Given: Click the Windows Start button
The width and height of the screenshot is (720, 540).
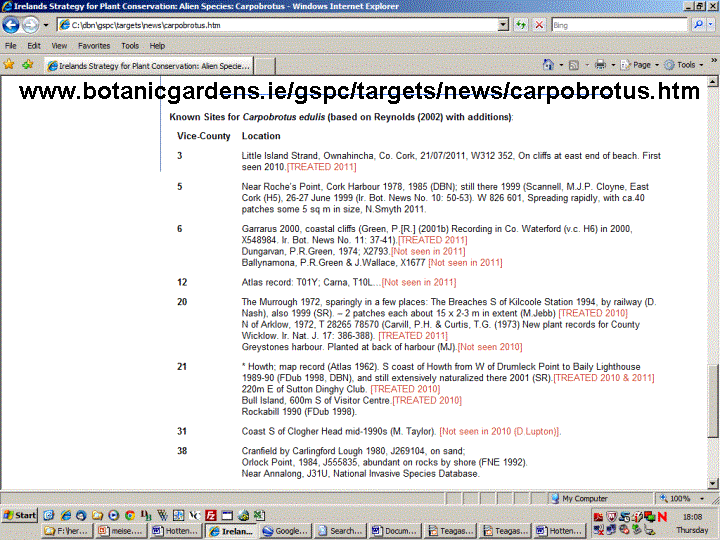Looking at the screenshot, I should (20, 515).
